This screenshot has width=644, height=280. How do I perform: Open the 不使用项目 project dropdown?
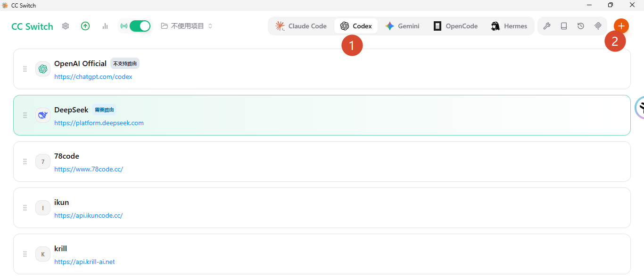tap(187, 26)
